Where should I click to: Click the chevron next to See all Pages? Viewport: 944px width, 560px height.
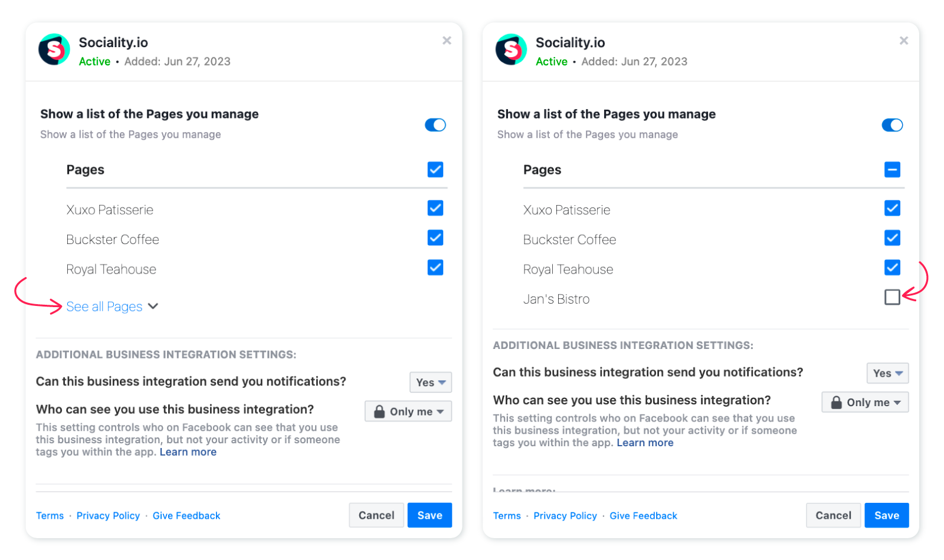point(153,307)
